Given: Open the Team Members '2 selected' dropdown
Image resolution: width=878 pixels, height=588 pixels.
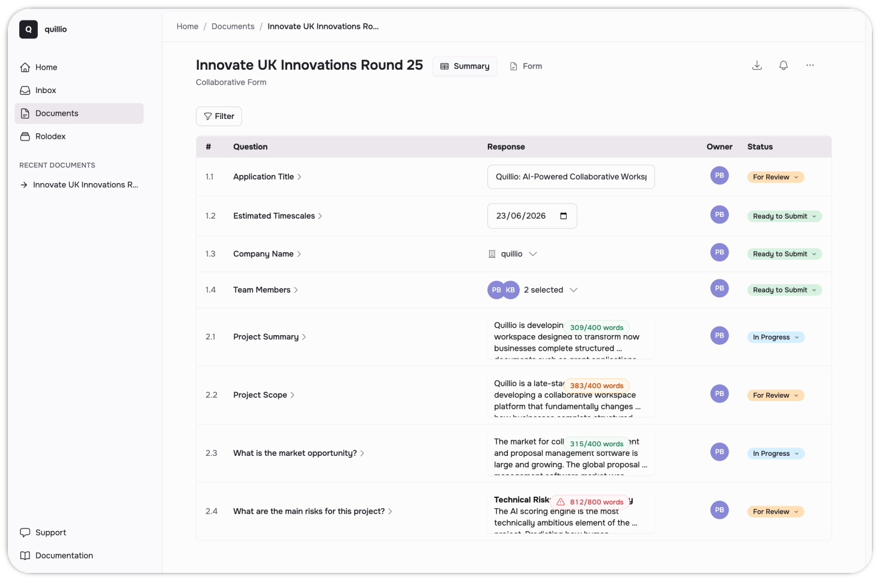Looking at the screenshot, I should pos(551,289).
